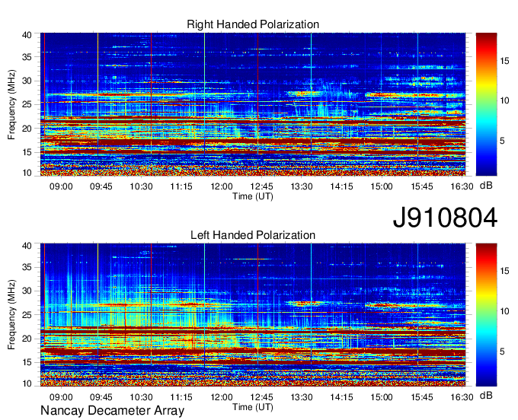Click the dB unit label below the right-handed color bar
Image resolution: width=518 pixels, height=420 pixels.
click(486, 186)
